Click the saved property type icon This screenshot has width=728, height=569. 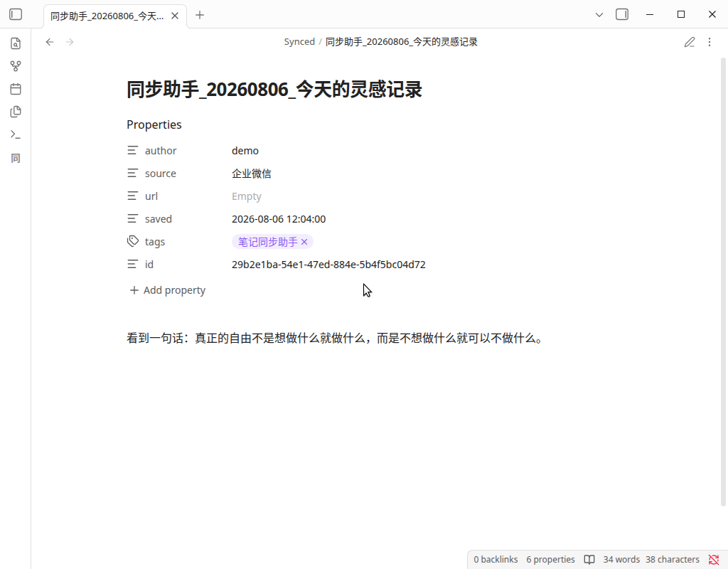(x=133, y=219)
